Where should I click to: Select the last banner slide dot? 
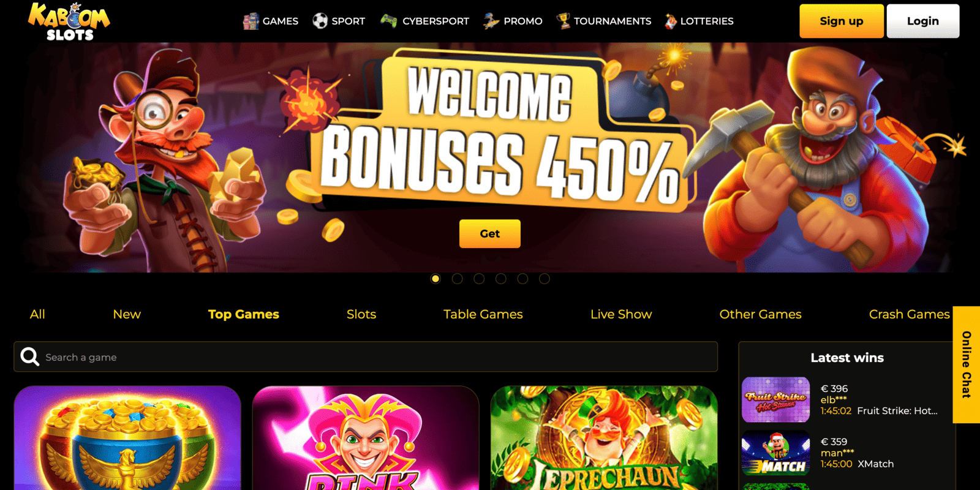pyautogui.click(x=544, y=279)
